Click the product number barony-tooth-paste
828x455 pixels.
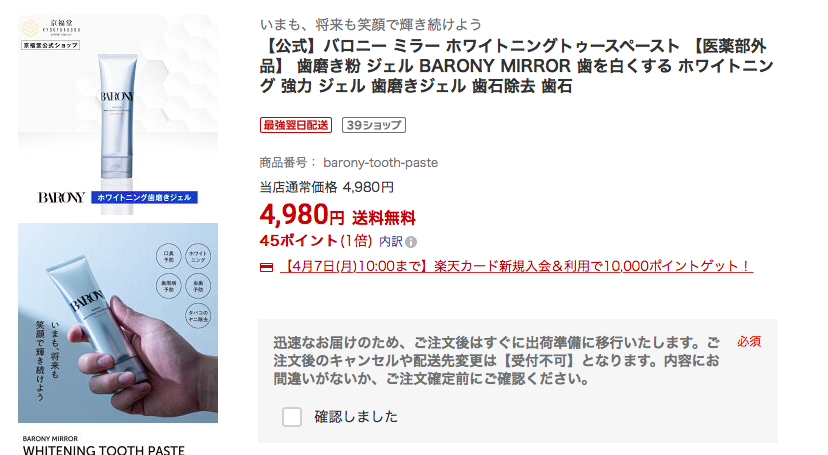coord(380,163)
